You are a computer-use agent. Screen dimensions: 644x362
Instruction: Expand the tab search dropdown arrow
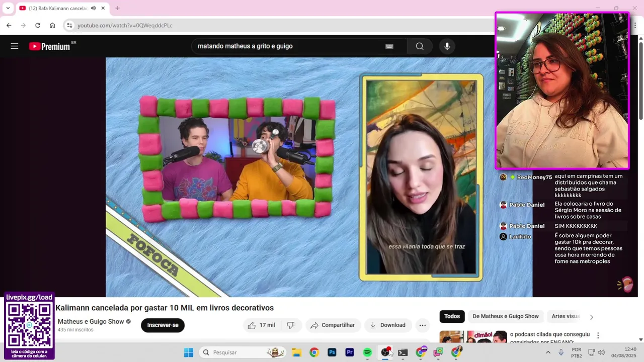click(8, 8)
